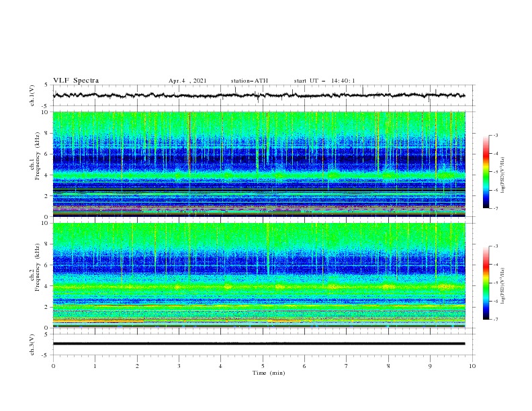This screenshot has width=532, height=411.
Task: Click the 'ch.1(V)' waveform axis label
Action: pos(32,95)
